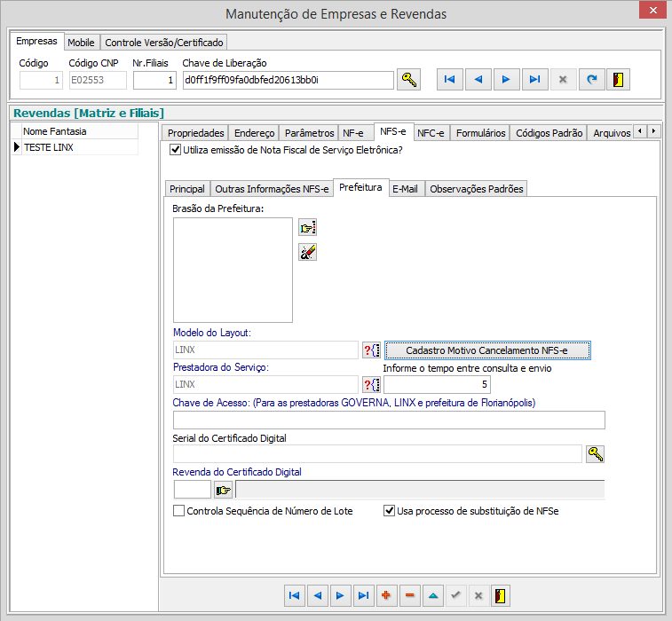The image size is (672, 621).
Task: Switch to the Endereço tab
Action: click(x=254, y=132)
